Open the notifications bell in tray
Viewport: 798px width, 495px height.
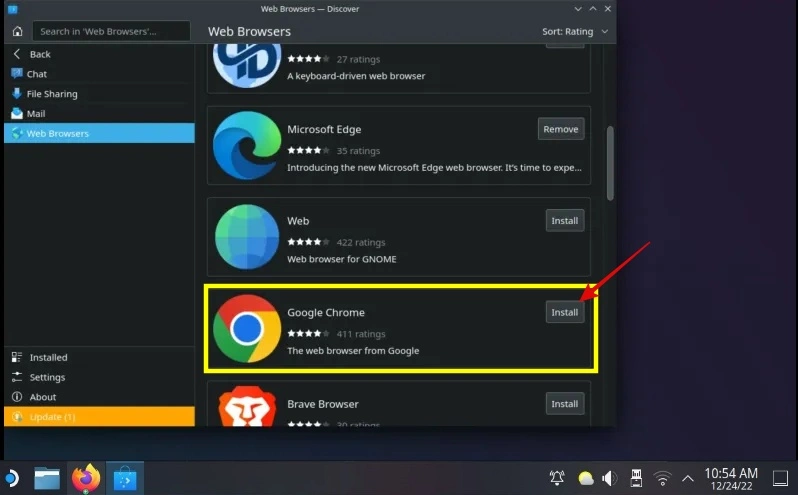pos(557,478)
